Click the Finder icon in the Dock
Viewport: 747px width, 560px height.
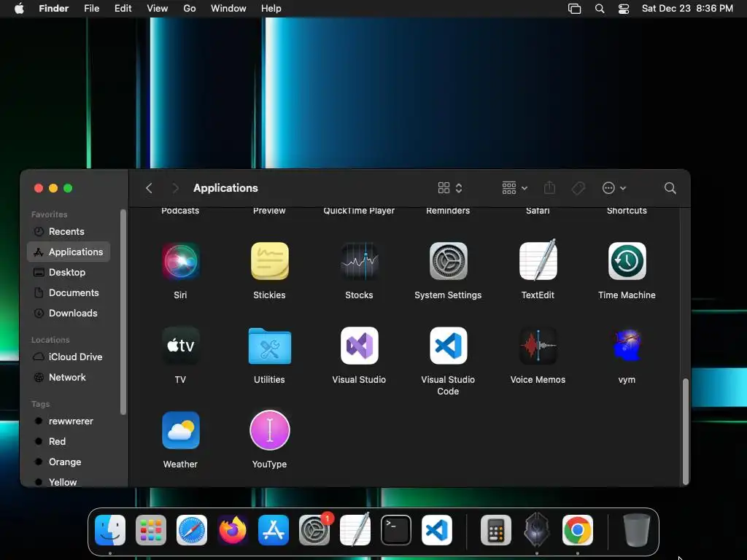point(110,530)
